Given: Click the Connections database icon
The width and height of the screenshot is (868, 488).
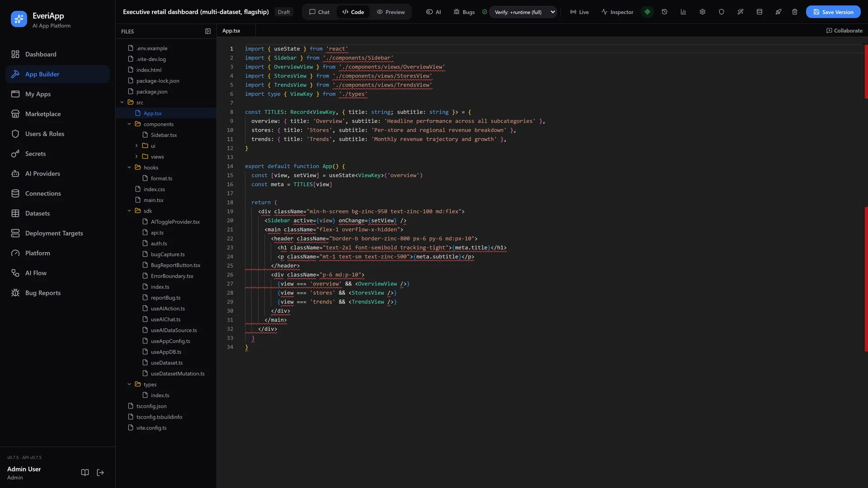Looking at the screenshot, I should coord(15,193).
